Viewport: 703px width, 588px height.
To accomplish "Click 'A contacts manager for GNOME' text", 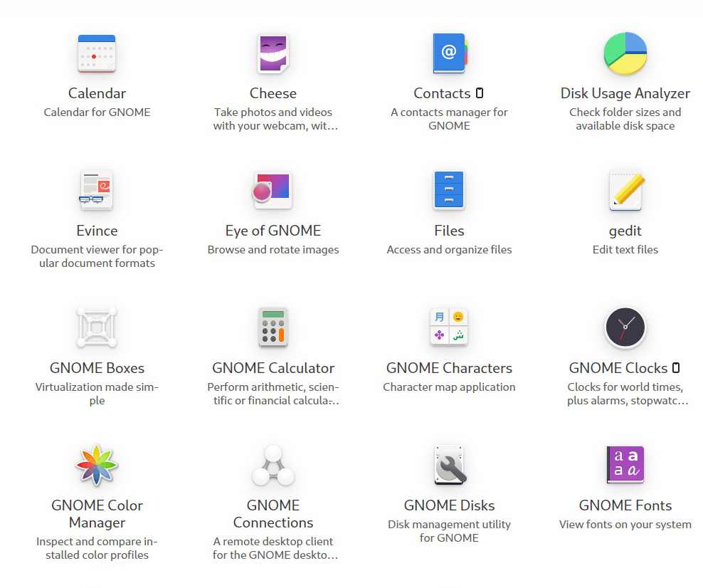I will [x=449, y=119].
